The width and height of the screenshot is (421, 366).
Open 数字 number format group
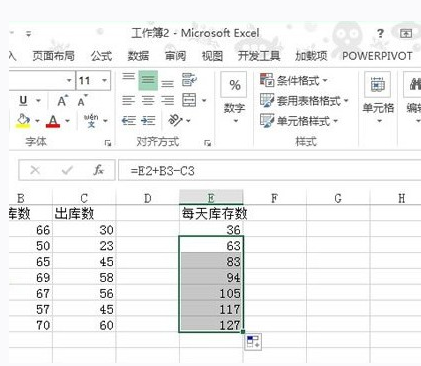234,98
